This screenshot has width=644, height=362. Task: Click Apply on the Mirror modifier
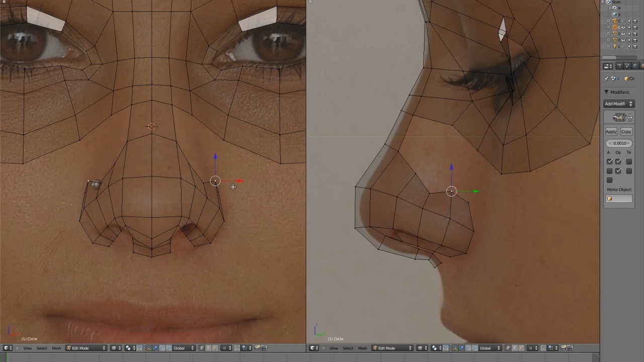point(610,131)
